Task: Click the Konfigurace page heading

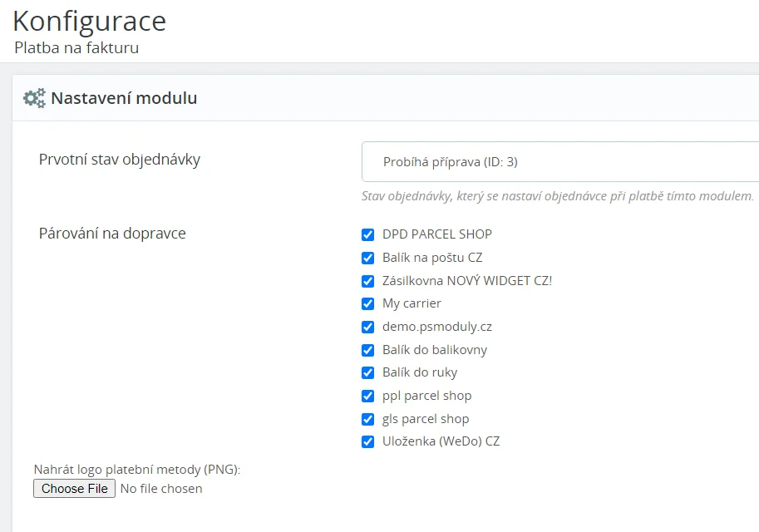Action: pyautogui.click(x=90, y=21)
